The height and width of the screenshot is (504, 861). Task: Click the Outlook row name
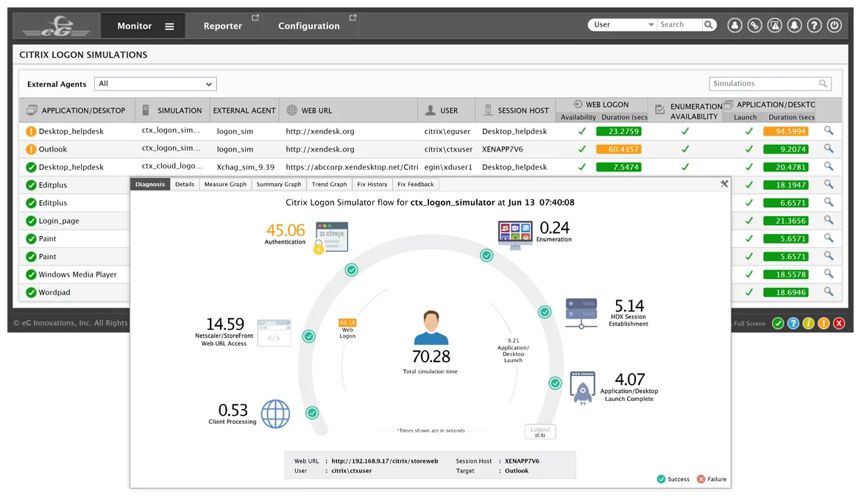tap(53, 149)
